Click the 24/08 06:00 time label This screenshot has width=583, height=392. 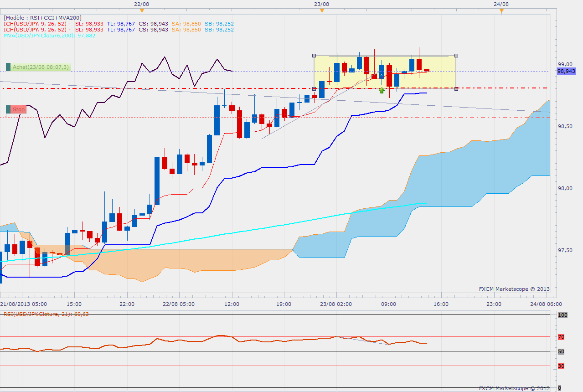pyautogui.click(x=546, y=304)
